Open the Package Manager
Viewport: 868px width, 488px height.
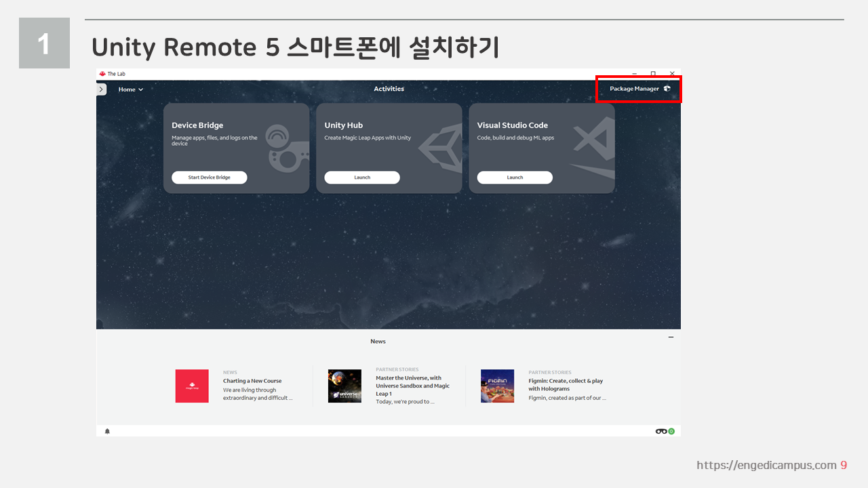click(639, 89)
